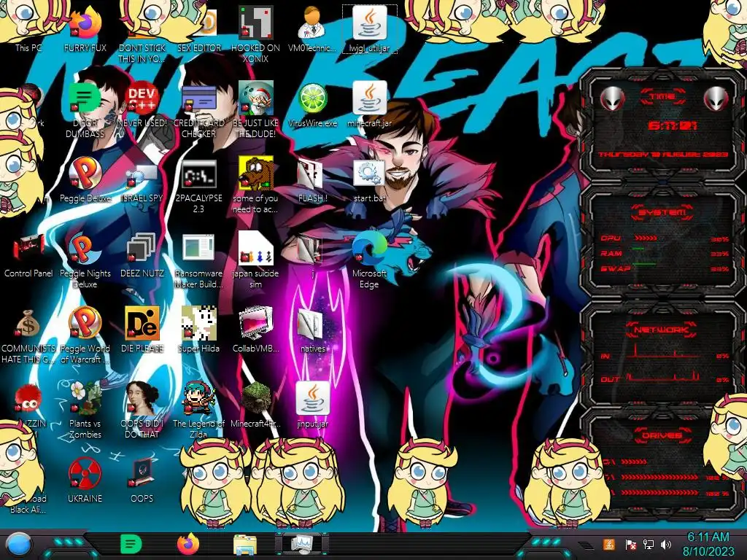Viewport: 747px width, 560px height.
Task: Click the right alien head widget icon
Action: (716, 99)
